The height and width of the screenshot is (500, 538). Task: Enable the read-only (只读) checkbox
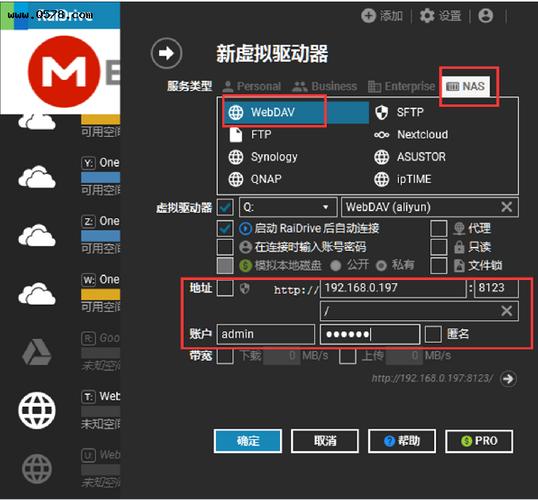[x=439, y=247]
